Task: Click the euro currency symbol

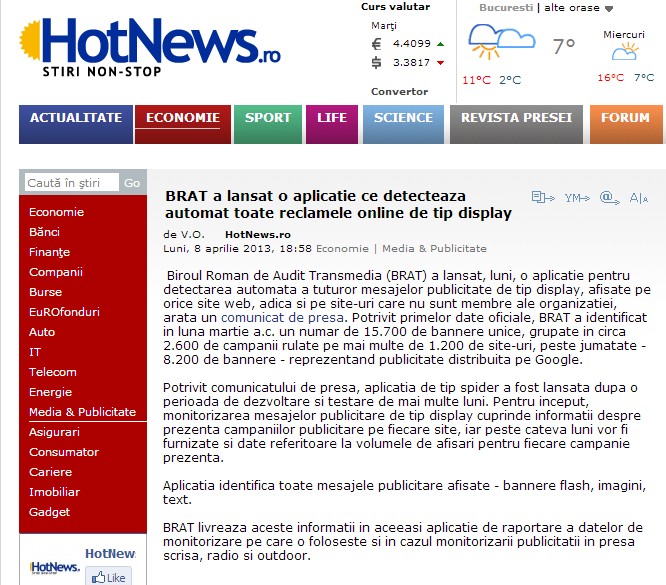Action: [x=376, y=44]
